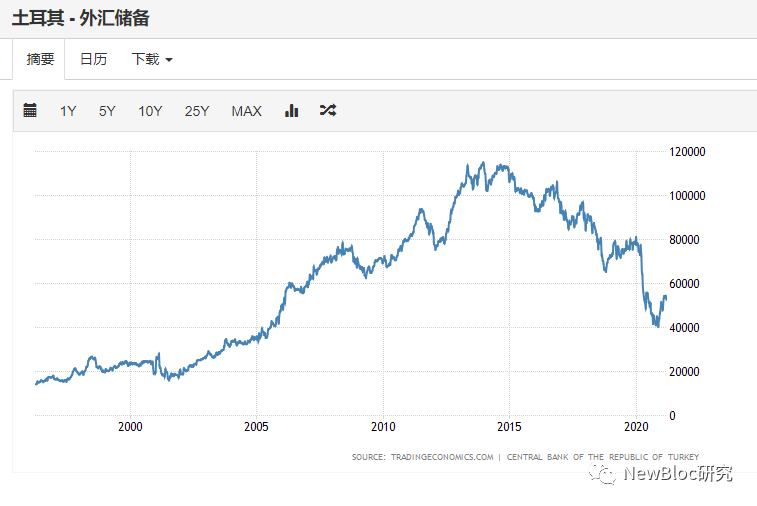This screenshot has height=506, width=757.
Task: Select the 1Y time range
Action: point(68,111)
